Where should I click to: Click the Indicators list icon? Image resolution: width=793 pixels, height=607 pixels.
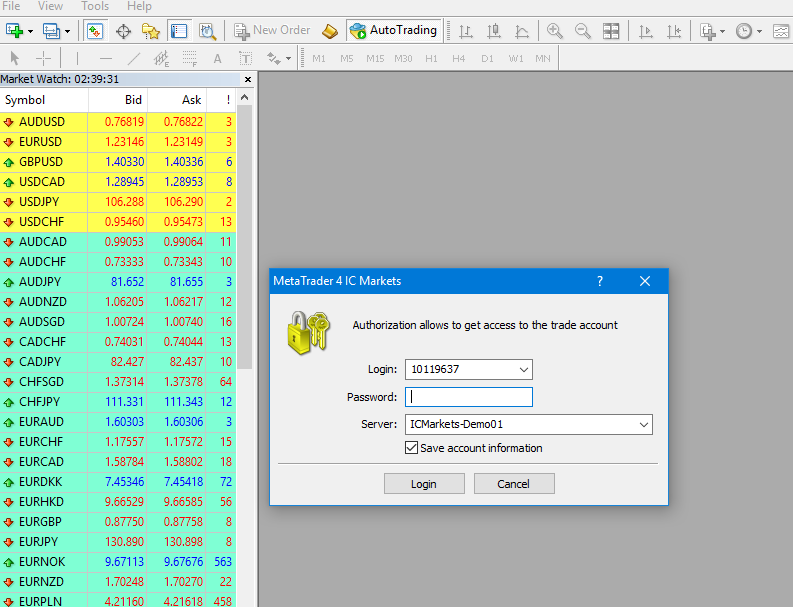[708, 31]
